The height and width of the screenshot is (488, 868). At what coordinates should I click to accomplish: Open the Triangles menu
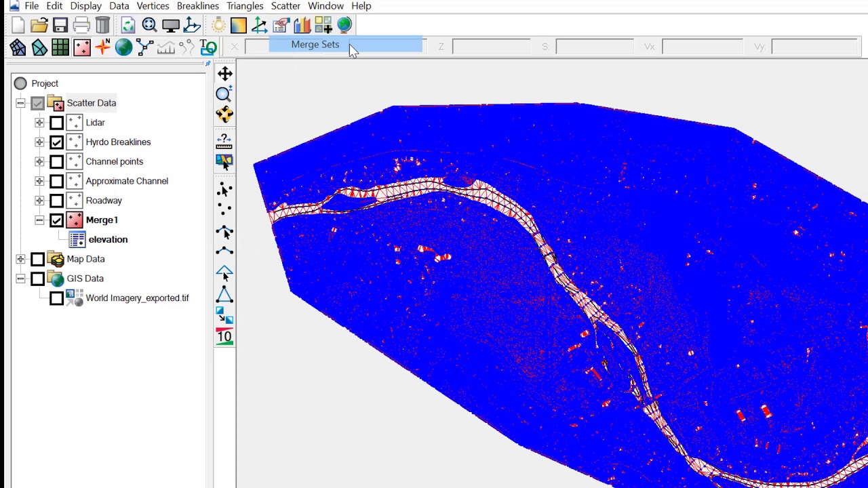pos(245,6)
